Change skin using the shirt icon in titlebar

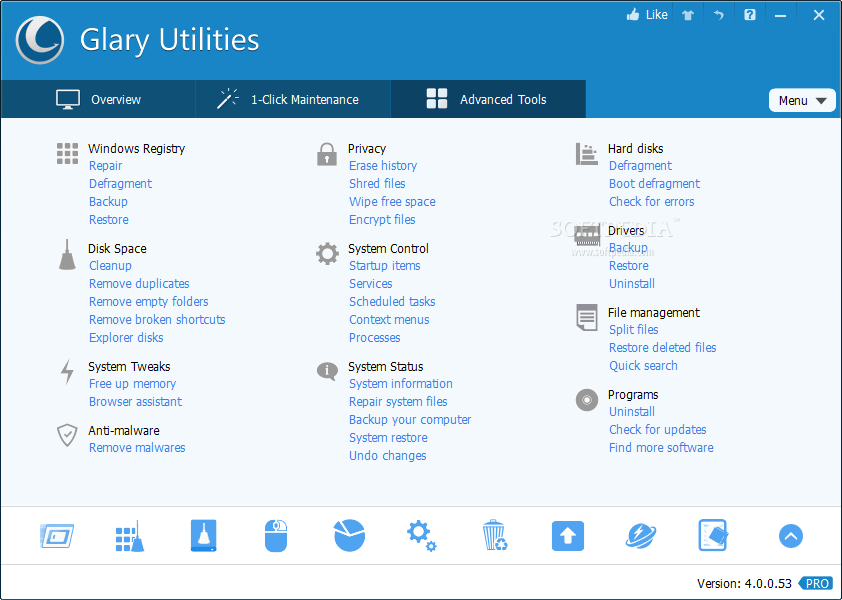point(688,15)
